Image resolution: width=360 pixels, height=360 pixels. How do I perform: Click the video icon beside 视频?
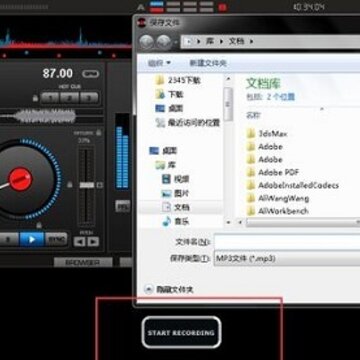(166, 179)
